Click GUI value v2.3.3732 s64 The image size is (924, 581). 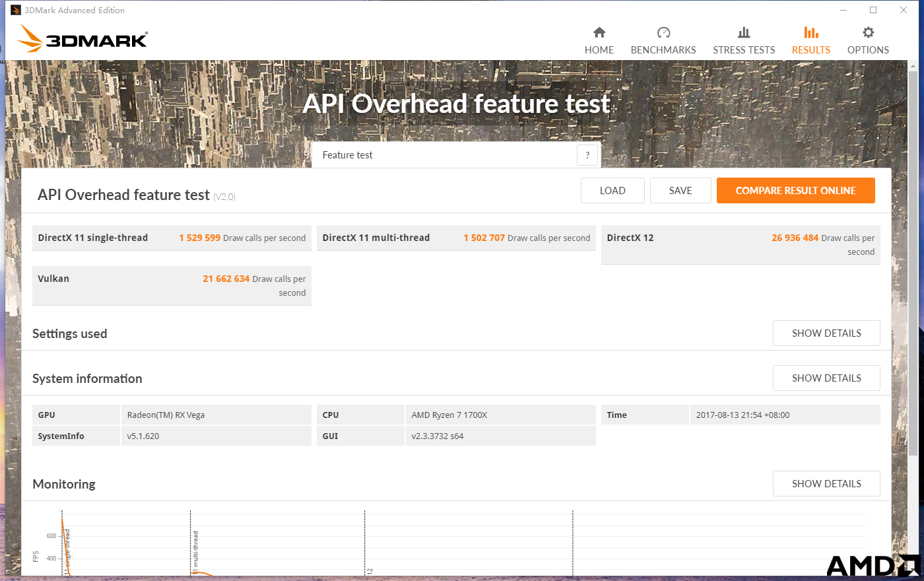pos(437,436)
